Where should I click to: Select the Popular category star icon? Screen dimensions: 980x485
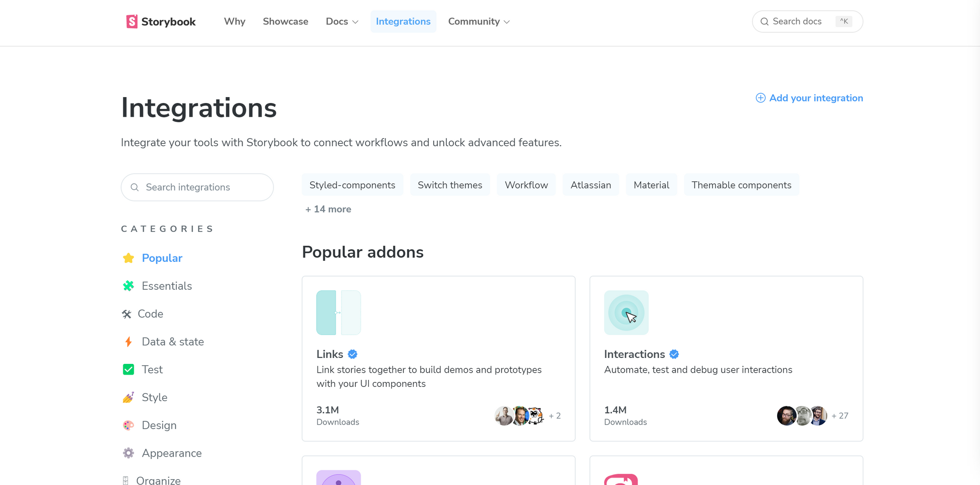coord(128,258)
